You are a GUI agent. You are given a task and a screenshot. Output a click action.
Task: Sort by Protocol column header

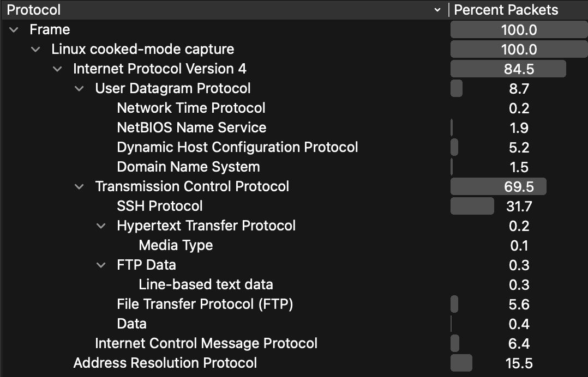(x=34, y=10)
